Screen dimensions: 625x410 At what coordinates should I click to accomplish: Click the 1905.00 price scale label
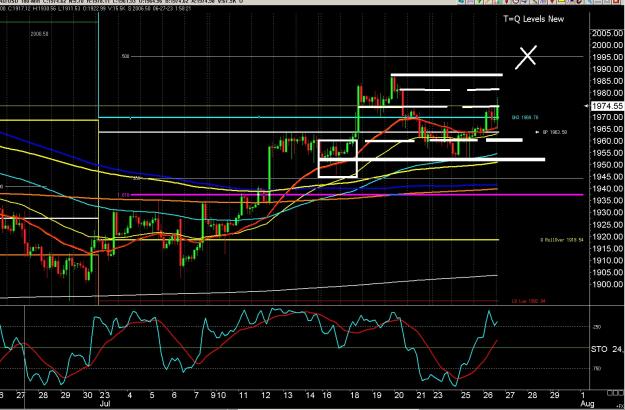607,273
